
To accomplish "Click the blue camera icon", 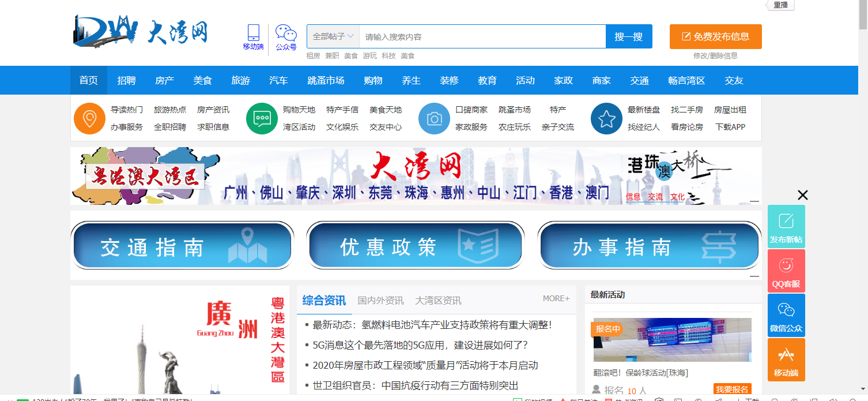I will [x=434, y=118].
